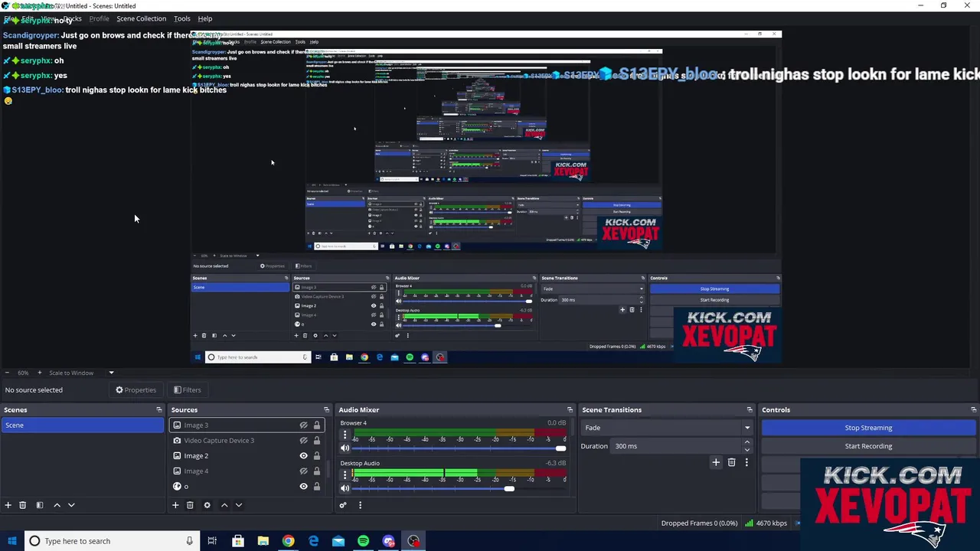Screen dimensions: 980x551
Task: Hide the Image 2 source
Action: (x=303, y=456)
